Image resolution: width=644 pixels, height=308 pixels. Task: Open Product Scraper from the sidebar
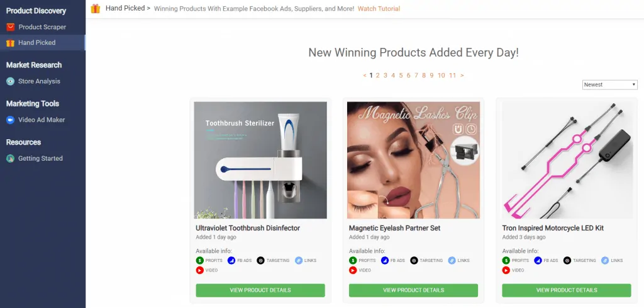point(42,27)
